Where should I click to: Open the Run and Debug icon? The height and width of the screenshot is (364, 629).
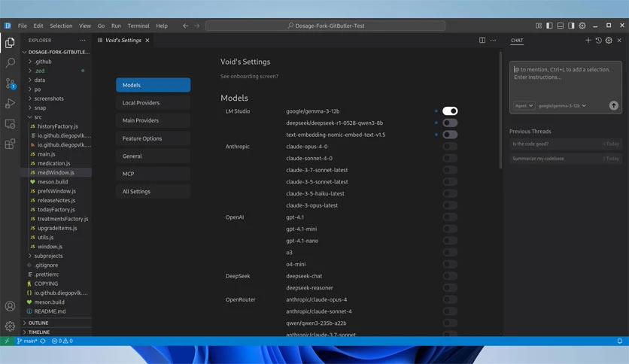point(10,104)
